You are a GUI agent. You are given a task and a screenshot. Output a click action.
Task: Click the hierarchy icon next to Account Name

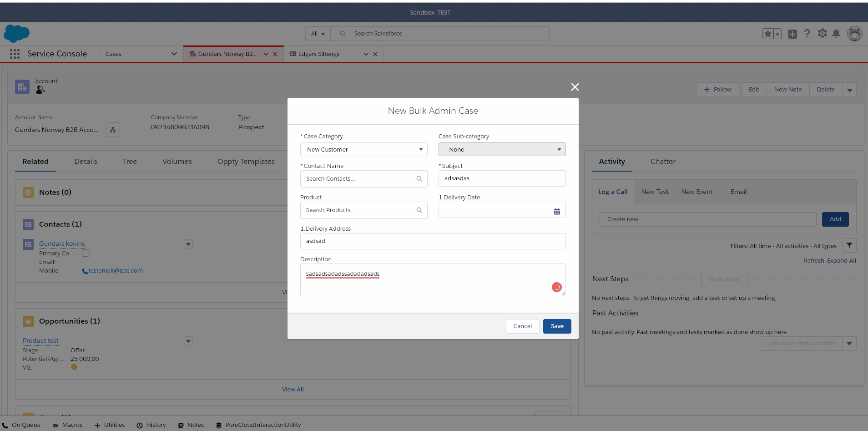[112, 129]
